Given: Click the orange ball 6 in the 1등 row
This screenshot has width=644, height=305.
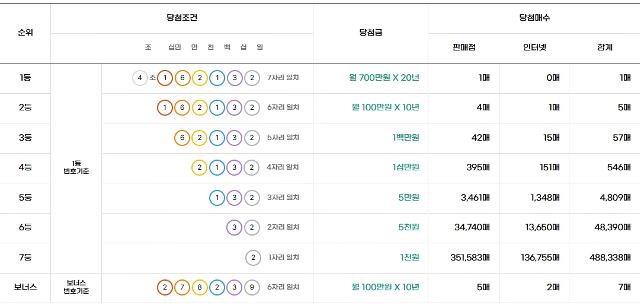Looking at the screenshot, I should click(x=182, y=78).
